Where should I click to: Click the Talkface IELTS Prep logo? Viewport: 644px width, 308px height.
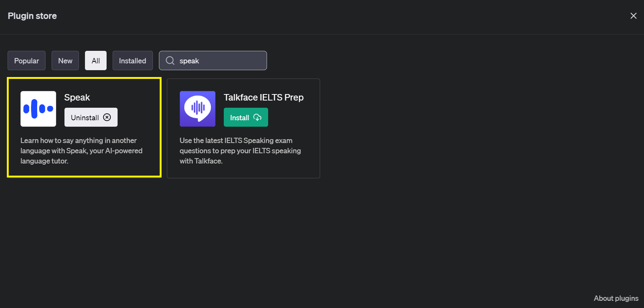[x=198, y=109]
